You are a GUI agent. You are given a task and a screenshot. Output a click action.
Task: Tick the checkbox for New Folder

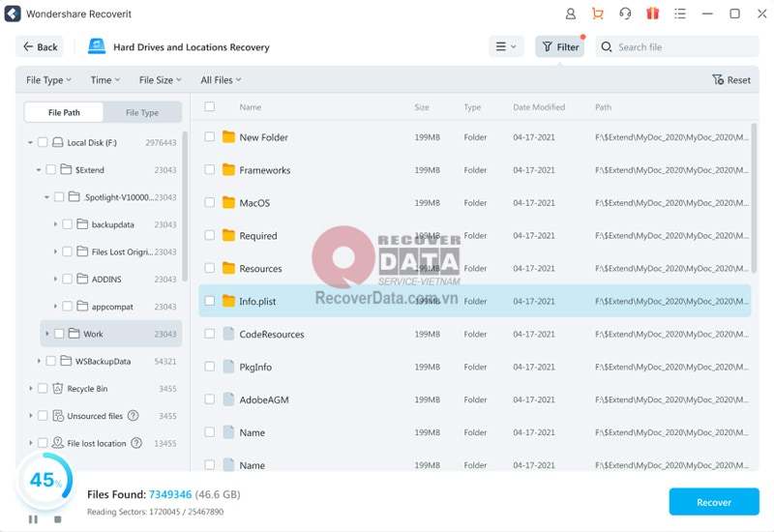(209, 137)
